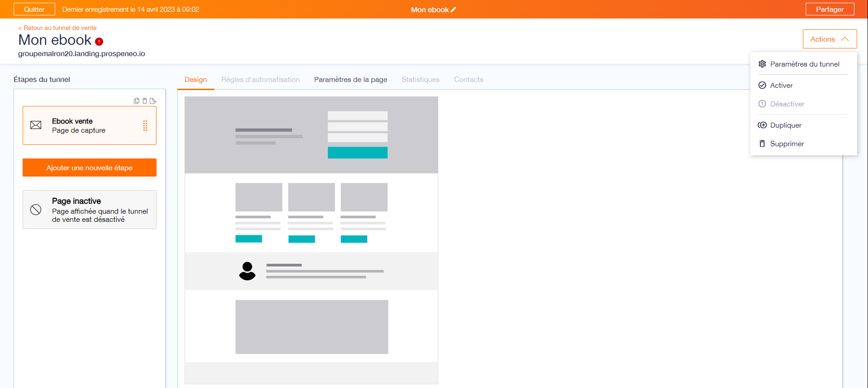Open Paramètres du tunnel menu entry
This screenshot has width=868, height=388.
tap(803, 64)
